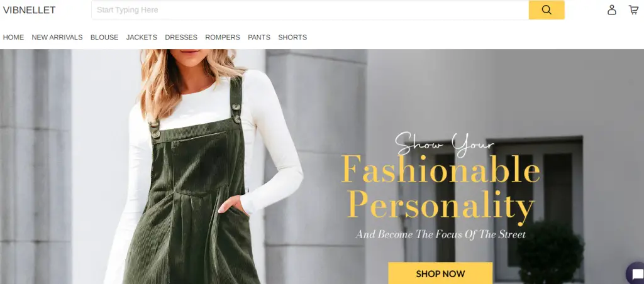The image size is (644, 284).
Task: Select the PANTS category
Action: tap(259, 37)
